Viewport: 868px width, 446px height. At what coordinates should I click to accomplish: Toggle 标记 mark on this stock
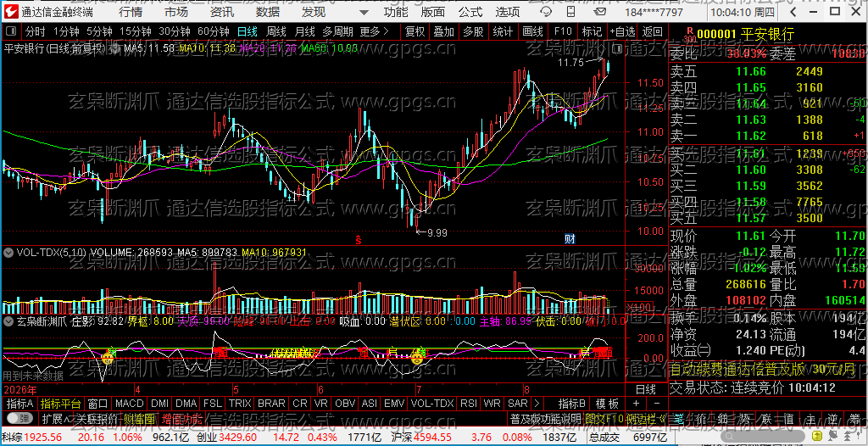pos(592,31)
